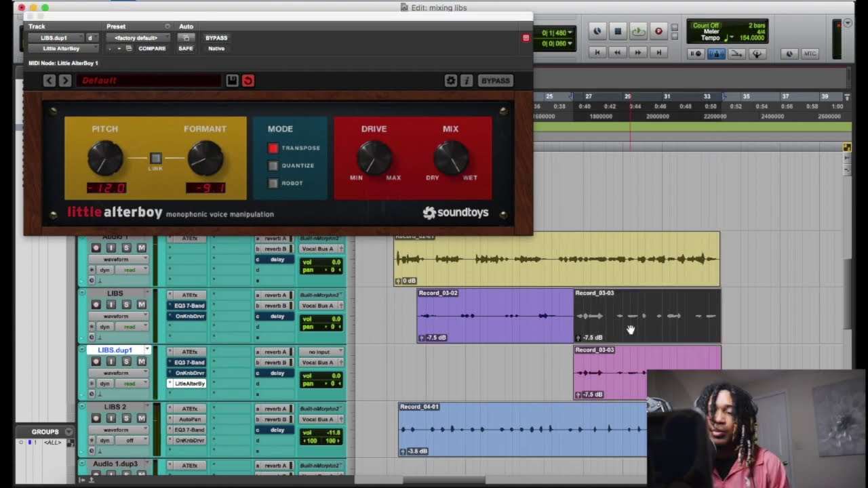
Task: Click the plugin automation enable icon under Auto
Action: 186,38
